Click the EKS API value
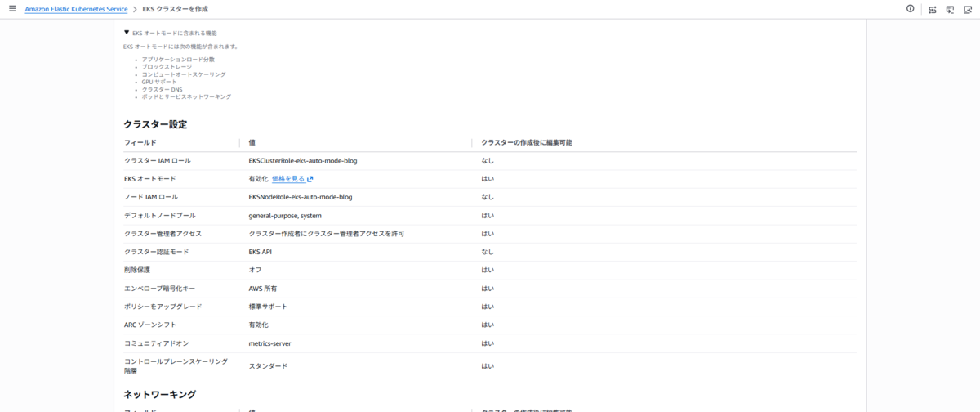The width and height of the screenshot is (980, 412). pyautogui.click(x=261, y=252)
